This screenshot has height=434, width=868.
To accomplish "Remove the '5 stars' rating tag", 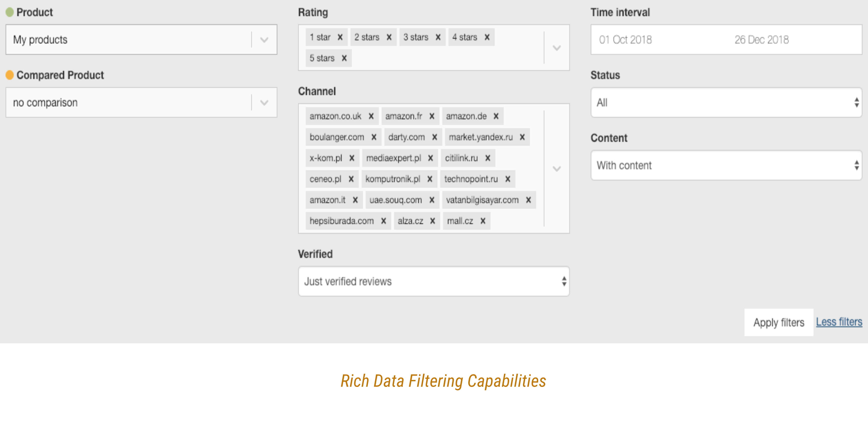I will coord(344,58).
